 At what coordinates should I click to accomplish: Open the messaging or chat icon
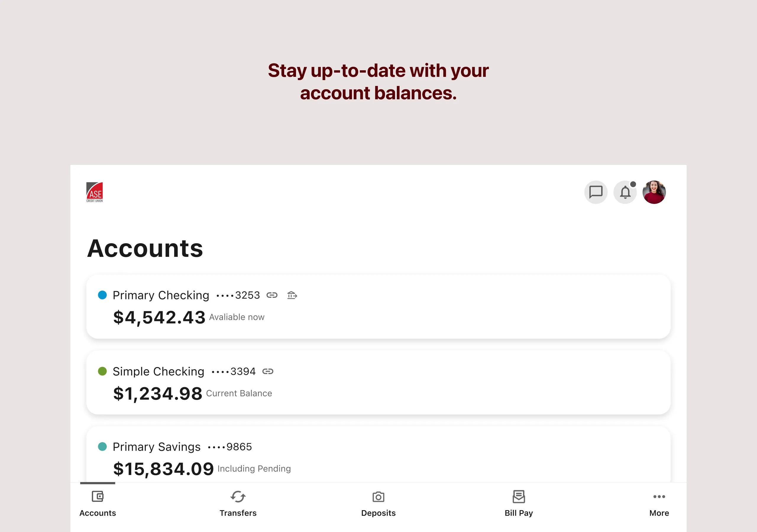[x=596, y=192]
